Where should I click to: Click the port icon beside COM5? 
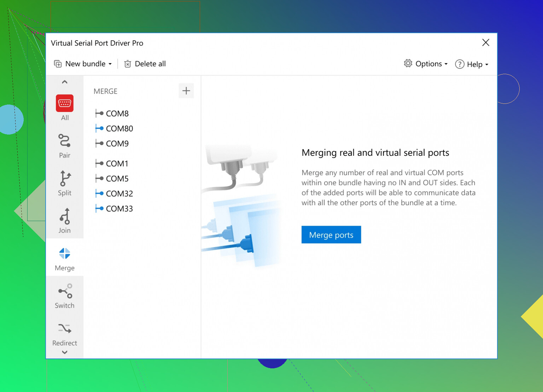pos(99,179)
